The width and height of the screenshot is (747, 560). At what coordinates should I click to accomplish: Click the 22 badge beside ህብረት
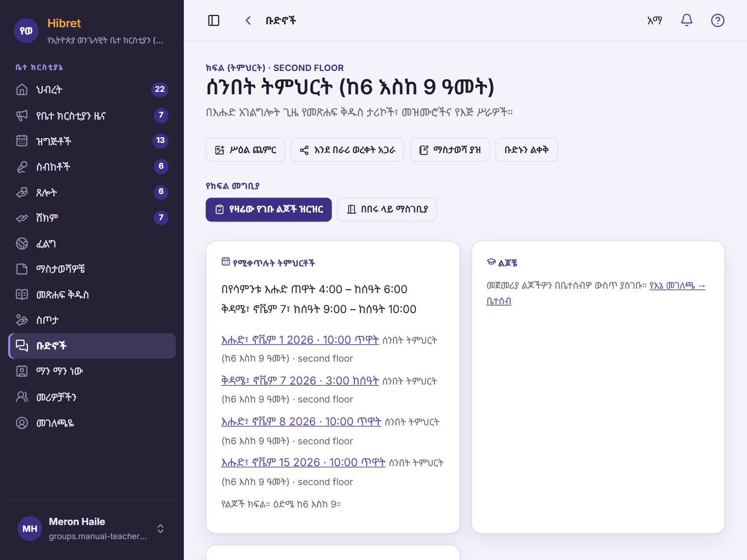pos(160,89)
